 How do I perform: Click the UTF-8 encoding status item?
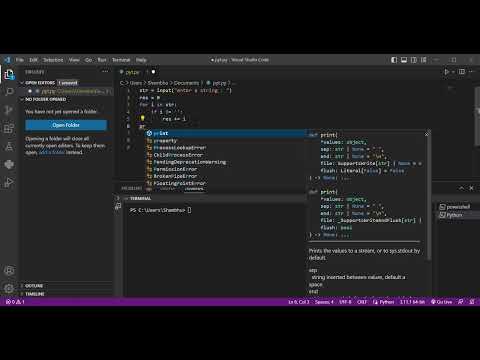click(x=345, y=302)
